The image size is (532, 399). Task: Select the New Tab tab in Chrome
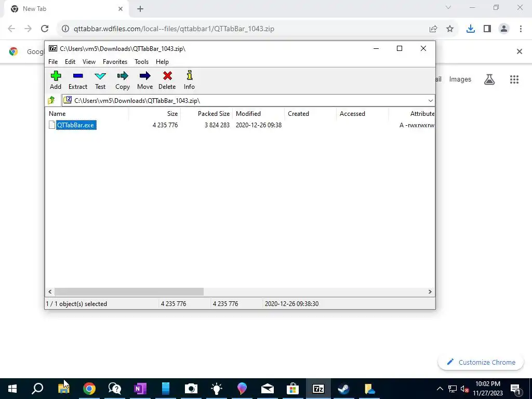click(x=66, y=9)
